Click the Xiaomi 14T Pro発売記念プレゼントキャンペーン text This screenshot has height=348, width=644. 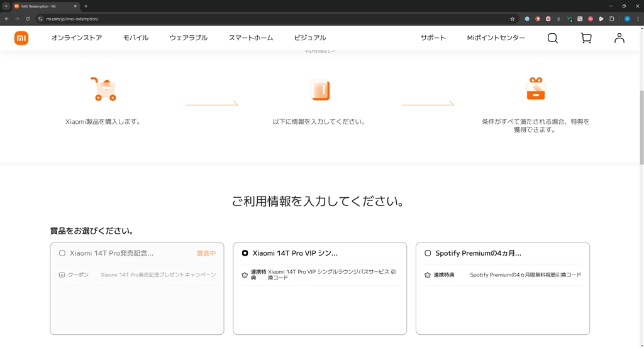tap(158, 275)
